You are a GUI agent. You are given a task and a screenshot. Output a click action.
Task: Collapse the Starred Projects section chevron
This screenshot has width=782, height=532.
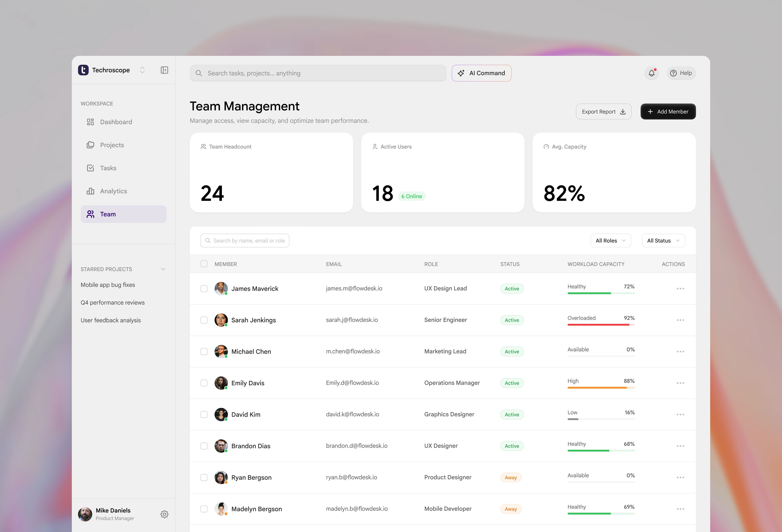pyautogui.click(x=163, y=269)
